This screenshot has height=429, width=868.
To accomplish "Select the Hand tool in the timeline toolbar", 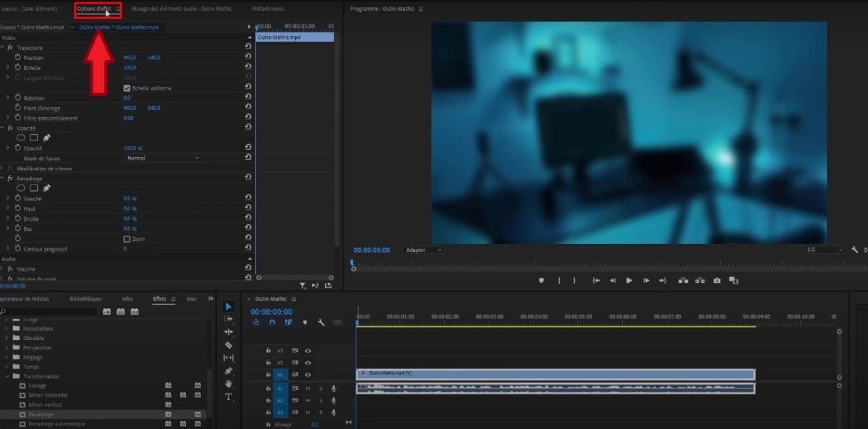I will click(229, 383).
